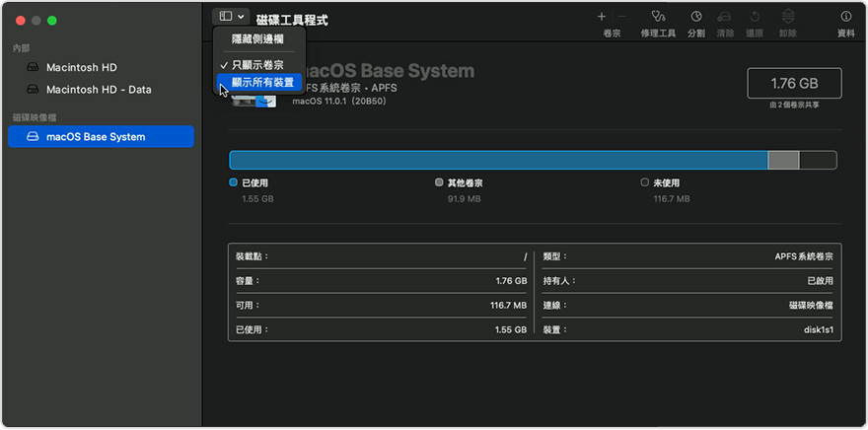
Task: Click the blue used segment of storage bar
Action: [499, 160]
